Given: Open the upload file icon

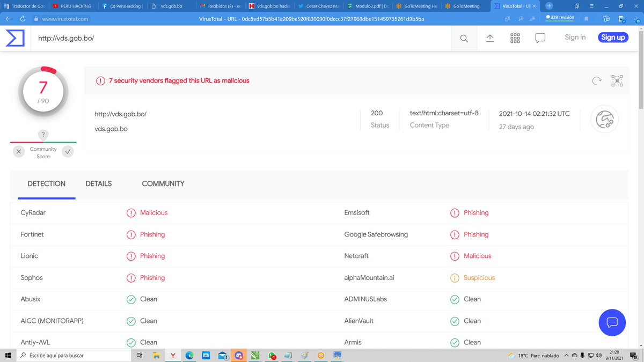Looking at the screenshot, I should pos(489,38).
